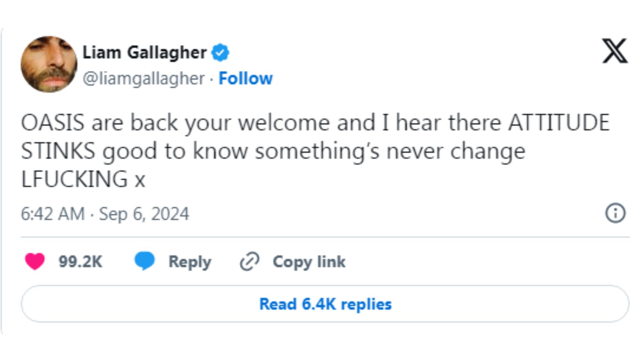This screenshot has height=362, width=644.
Task: Click the Liam Gallagher display name
Action: tap(145, 53)
